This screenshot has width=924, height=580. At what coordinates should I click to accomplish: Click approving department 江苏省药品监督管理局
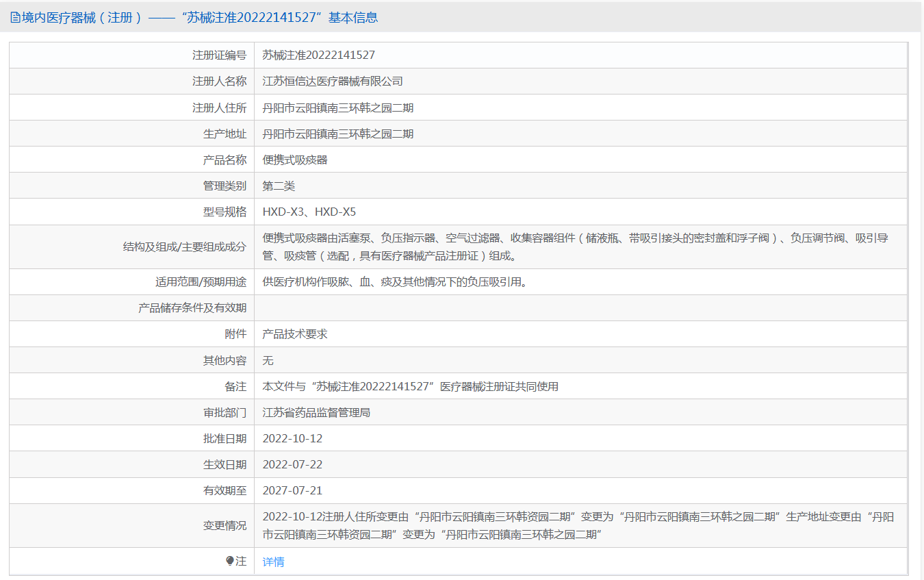(316, 412)
